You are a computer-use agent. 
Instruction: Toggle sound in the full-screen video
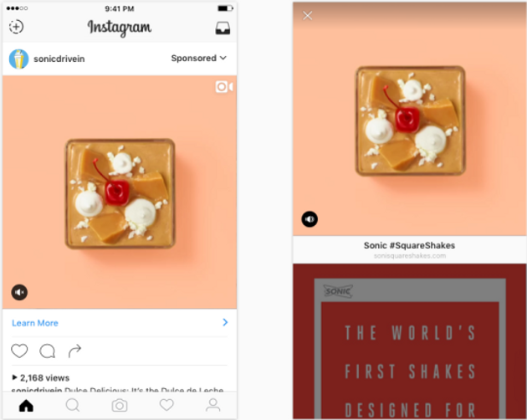coord(310,219)
